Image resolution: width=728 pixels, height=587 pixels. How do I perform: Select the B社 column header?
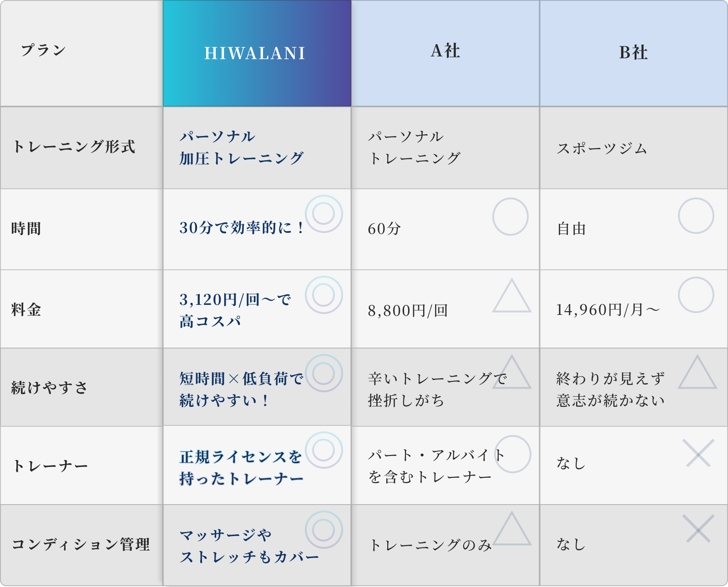[x=634, y=53]
